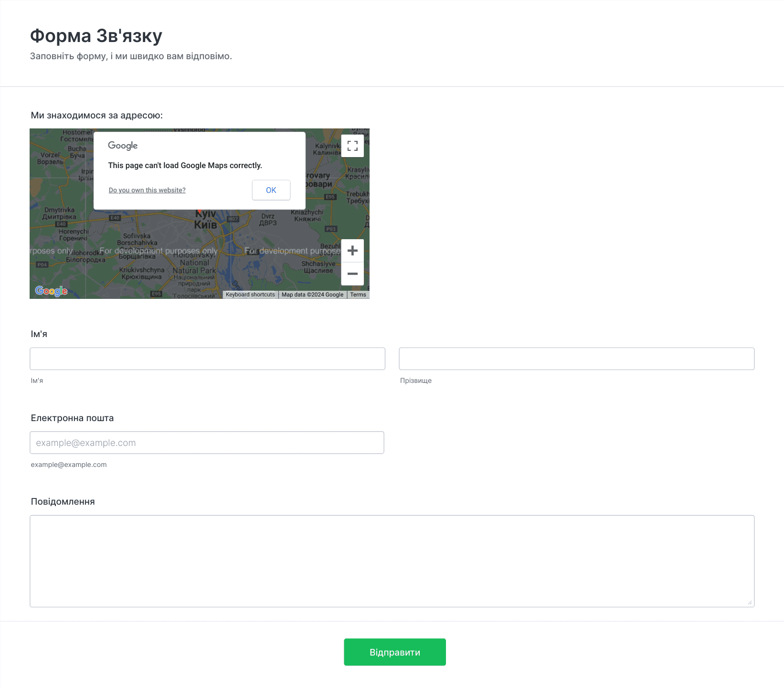The height and width of the screenshot is (688, 784).
Task: Click the red location marker above Kyiv
Action: coord(199,211)
